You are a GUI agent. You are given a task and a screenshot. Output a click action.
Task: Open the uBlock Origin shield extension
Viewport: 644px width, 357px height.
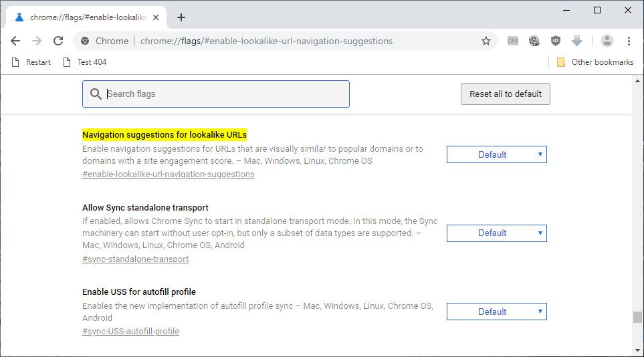pos(556,41)
